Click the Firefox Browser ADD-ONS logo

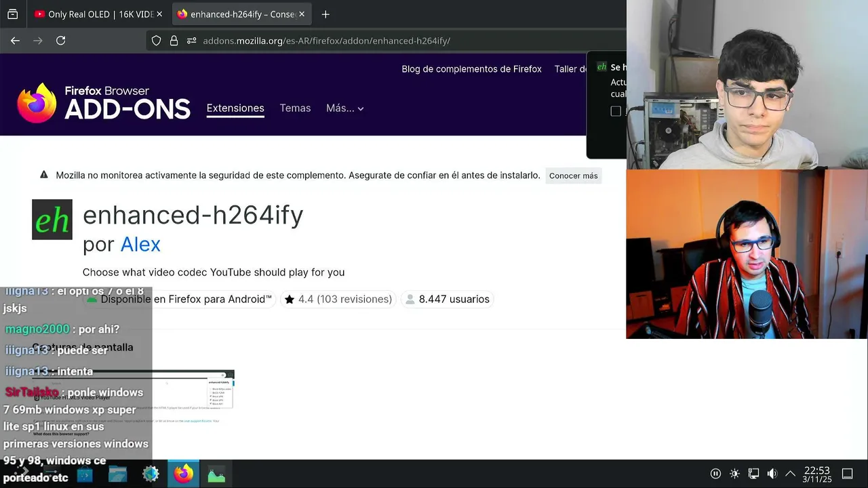coord(104,103)
